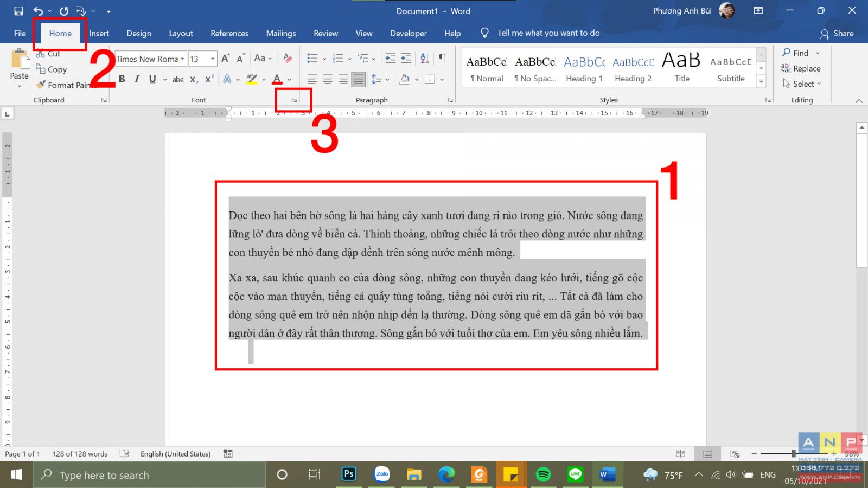Expand the Styles gallery More arrow
Screen dimensions: 868x488
pyautogui.click(x=762, y=82)
